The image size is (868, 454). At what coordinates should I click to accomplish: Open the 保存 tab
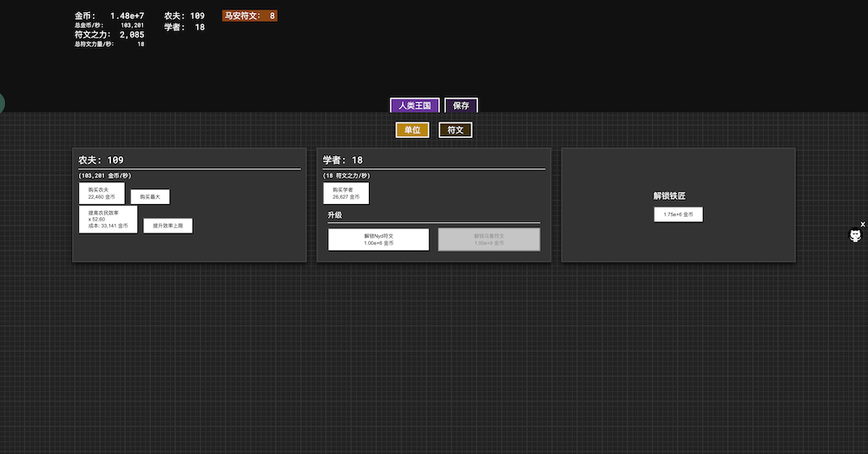[461, 105]
